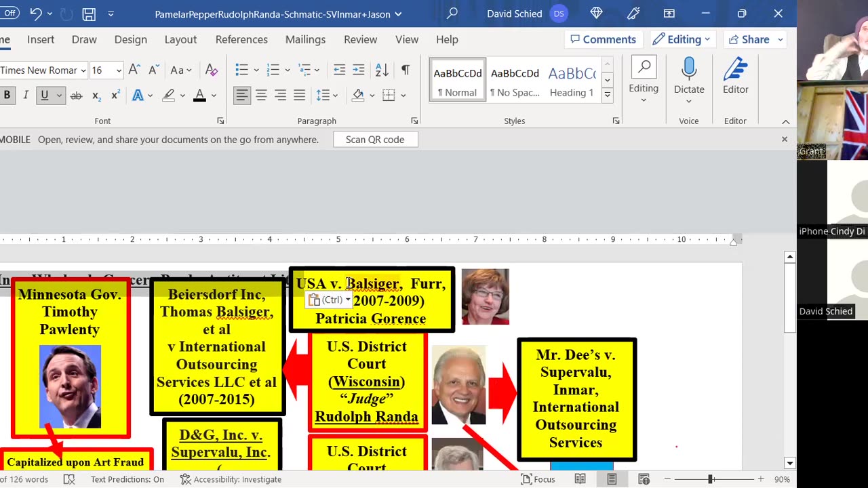Click the spelling proofing status icon
The width and height of the screenshot is (868, 488).
69,479
